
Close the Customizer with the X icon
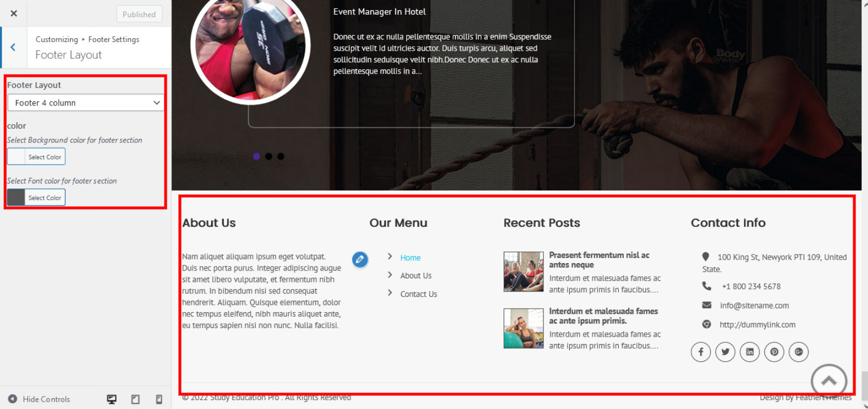[14, 14]
